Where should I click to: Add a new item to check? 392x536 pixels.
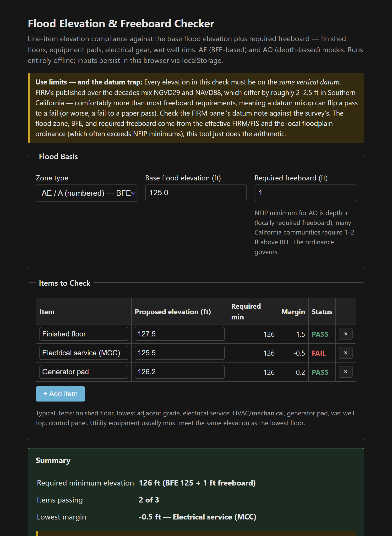coord(60,394)
